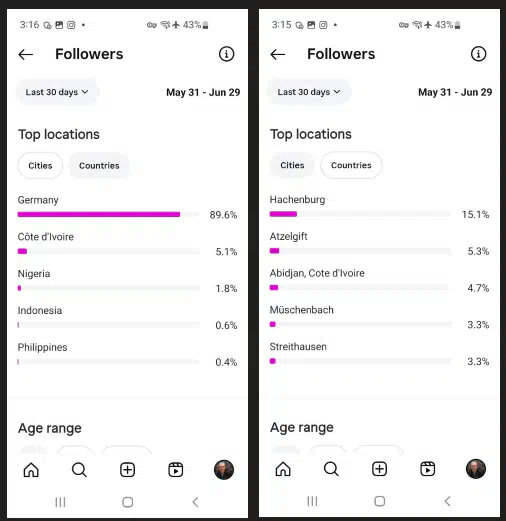The height and width of the screenshot is (521, 506).
Task: Open Reels icon on right phone
Action: (x=427, y=469)
